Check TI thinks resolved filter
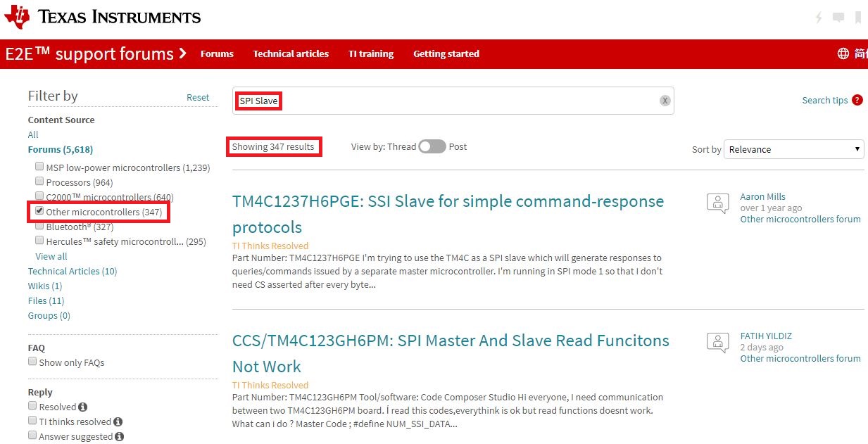This screenshot has height=444, width=868. pyautogui.click(x=32, y=421)
